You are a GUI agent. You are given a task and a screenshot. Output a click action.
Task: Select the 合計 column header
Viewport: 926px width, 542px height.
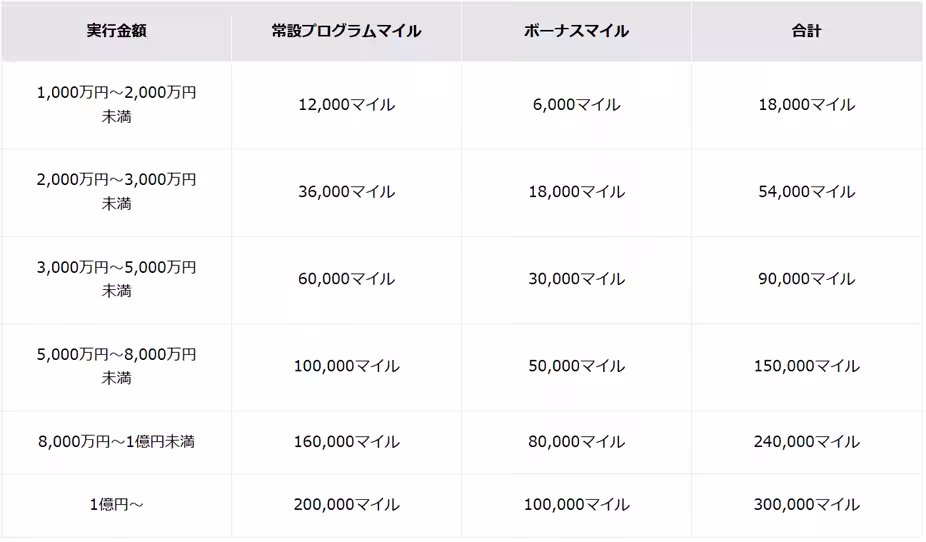click(806, 31)
